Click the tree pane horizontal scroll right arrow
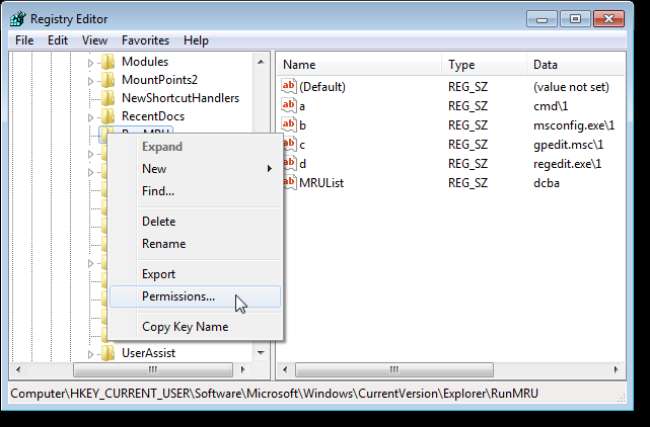 pos(243,369)
